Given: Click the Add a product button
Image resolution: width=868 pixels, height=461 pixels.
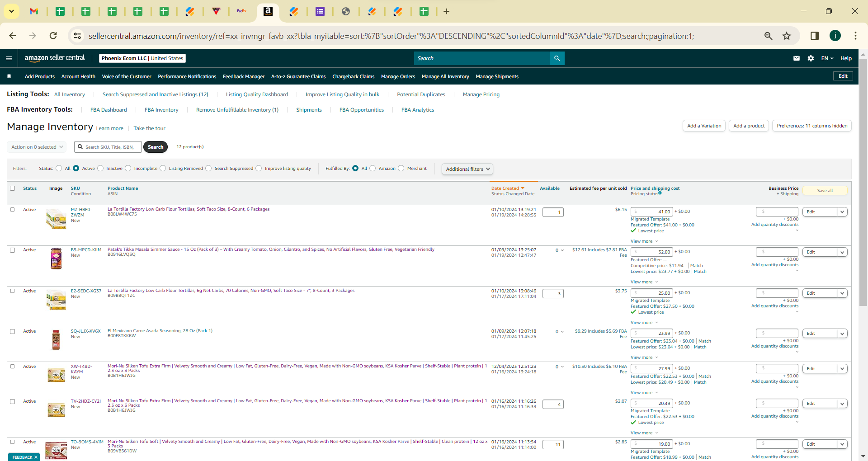Looking at the screenshot, I should 749,126.
